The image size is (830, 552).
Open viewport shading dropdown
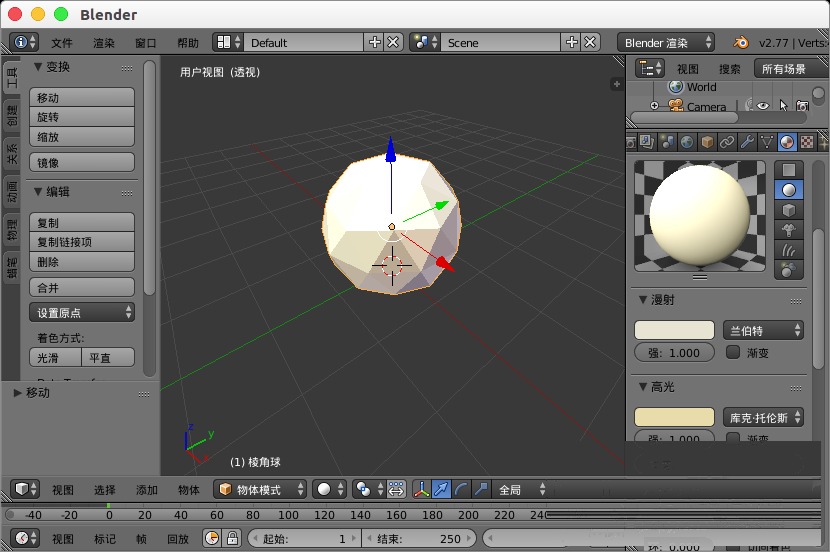pyautogui.click(x=329, y=489)
